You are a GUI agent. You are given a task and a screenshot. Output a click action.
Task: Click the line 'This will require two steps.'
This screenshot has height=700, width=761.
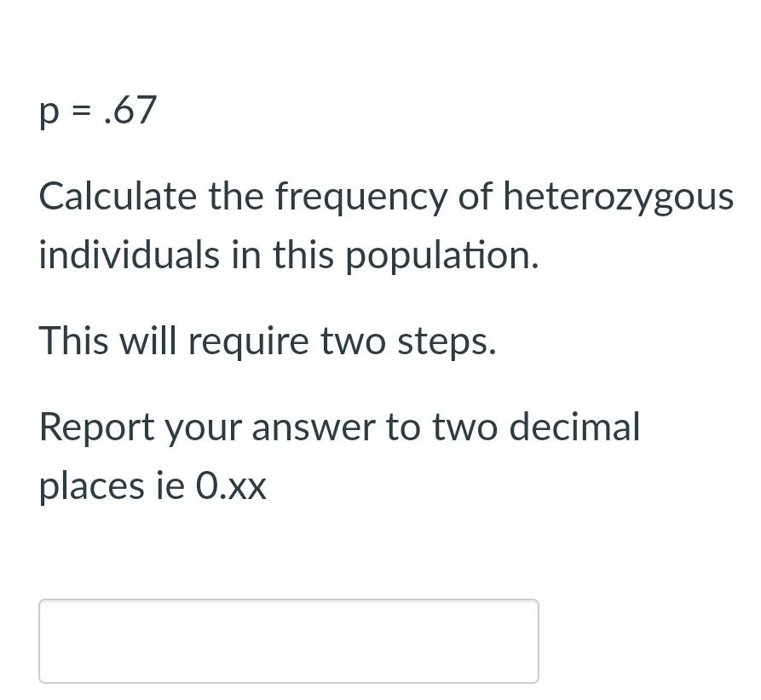click(x=267, y=341)
